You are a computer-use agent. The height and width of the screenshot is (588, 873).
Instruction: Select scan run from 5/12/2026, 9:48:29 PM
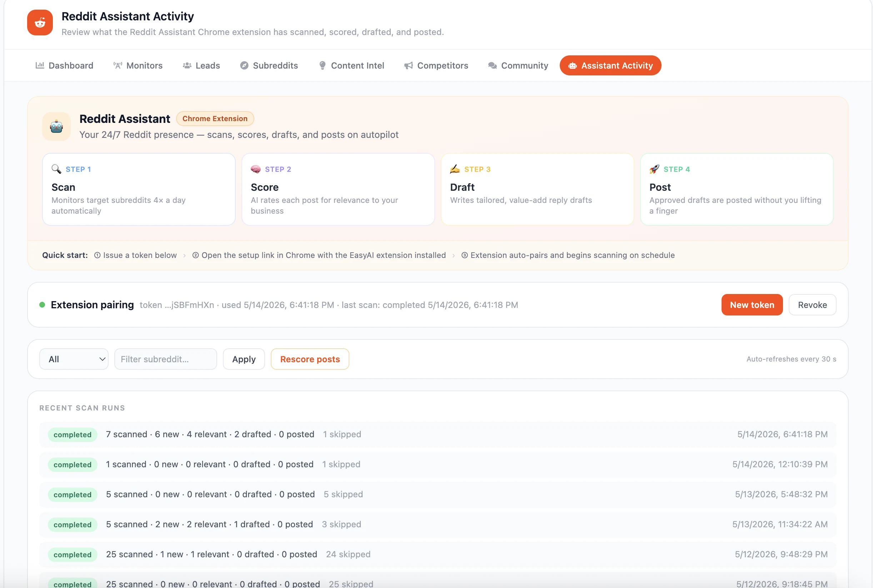pos(438,554)
